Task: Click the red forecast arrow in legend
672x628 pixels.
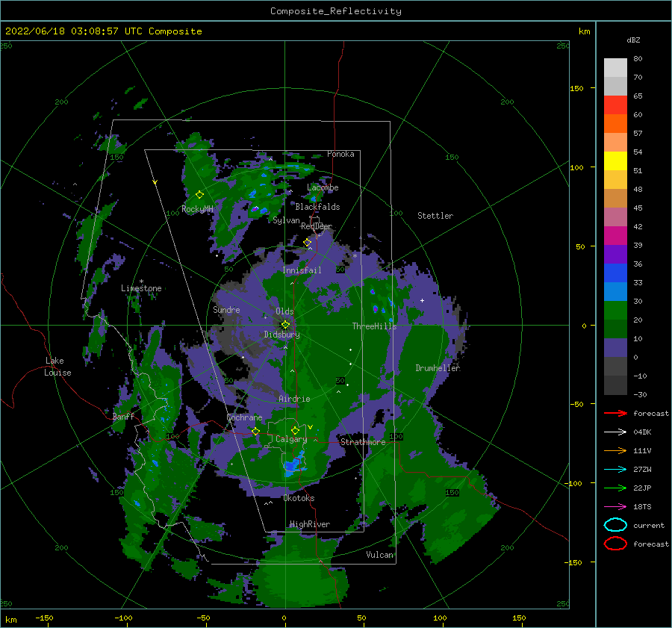Action: click(x=615, y=413)
